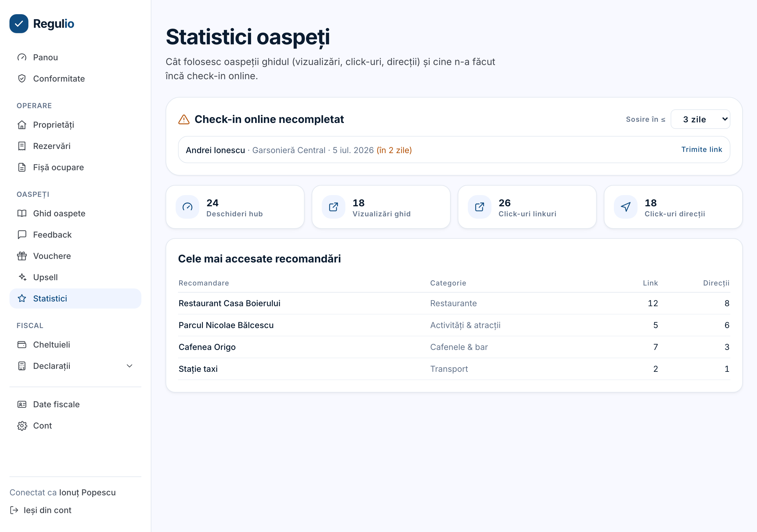Screen dimensions: 757x532
Task: Click the Link column header
Action: point(650,283)
